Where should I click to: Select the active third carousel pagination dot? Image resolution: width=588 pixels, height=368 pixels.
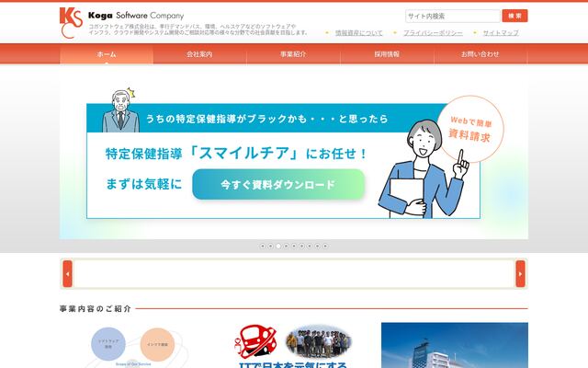click(x=278, y=246)
